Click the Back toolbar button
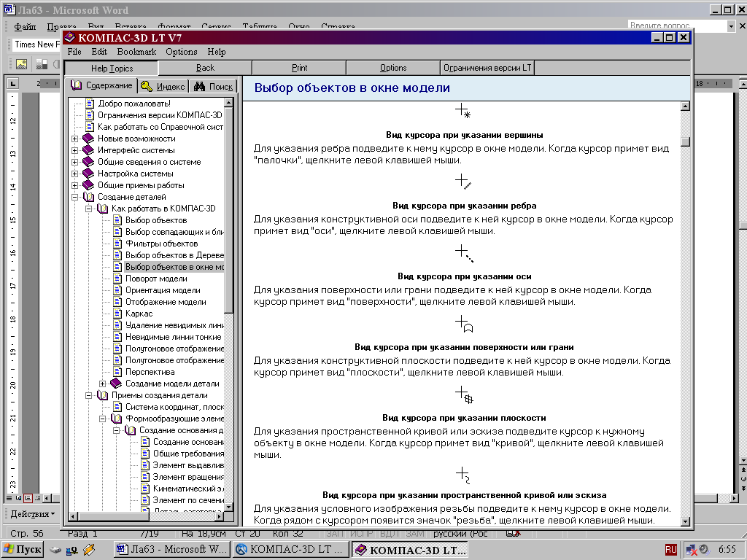Image resolution: width=747 pixels, height=560 pixels. coord(205,68)
